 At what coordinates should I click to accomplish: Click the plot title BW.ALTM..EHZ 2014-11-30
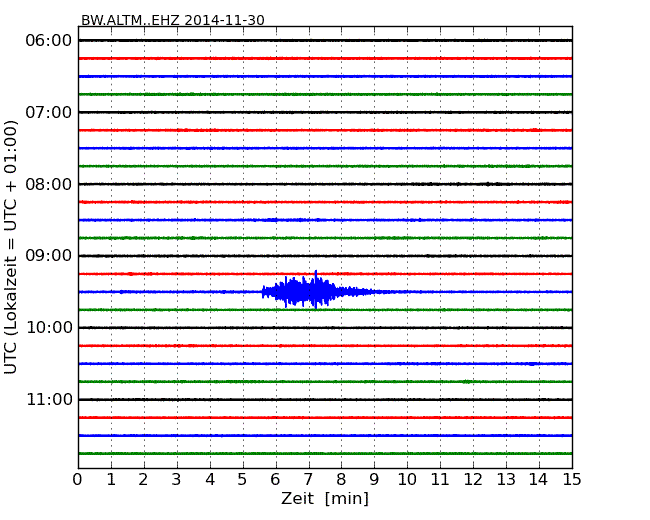(172, 20)
